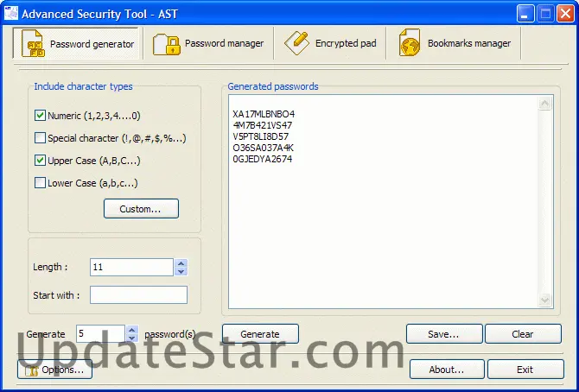Image resolution: width=579 pixels, height=392 pixels.
Task: Click the Generate count field showing 5
Action: point(101,333)
